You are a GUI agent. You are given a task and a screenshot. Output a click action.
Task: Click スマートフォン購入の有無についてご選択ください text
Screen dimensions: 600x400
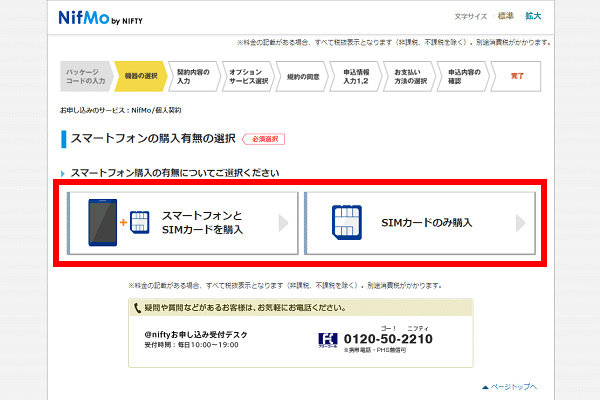point(175,173)
